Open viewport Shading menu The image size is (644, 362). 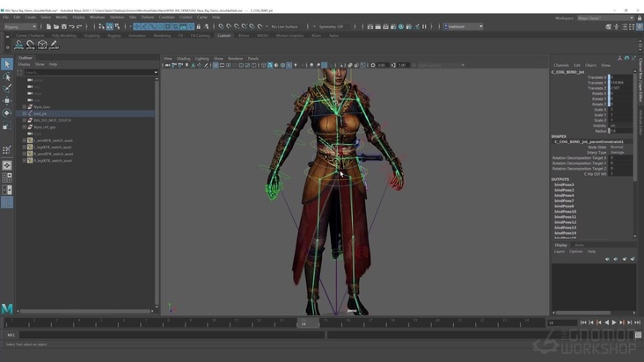(183, 59)
